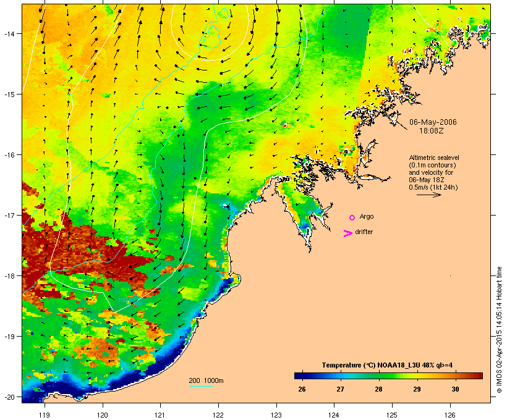507x420 pixels.
Task: Click latitude axis label -18
Action: 9,275
